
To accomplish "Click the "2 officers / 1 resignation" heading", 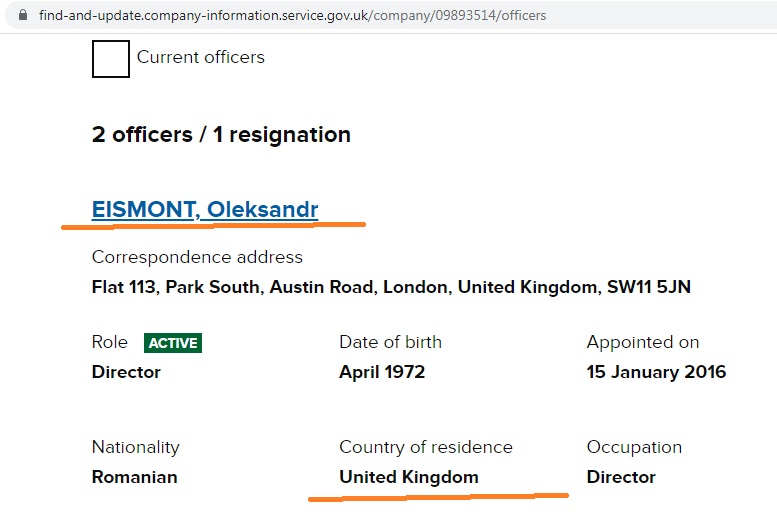I will [221, 135].
